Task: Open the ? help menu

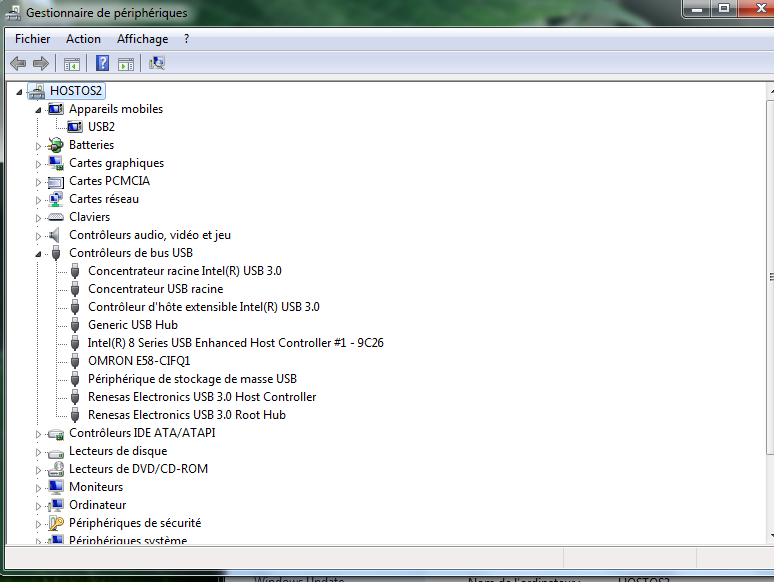Action: (x=186, y=39)
